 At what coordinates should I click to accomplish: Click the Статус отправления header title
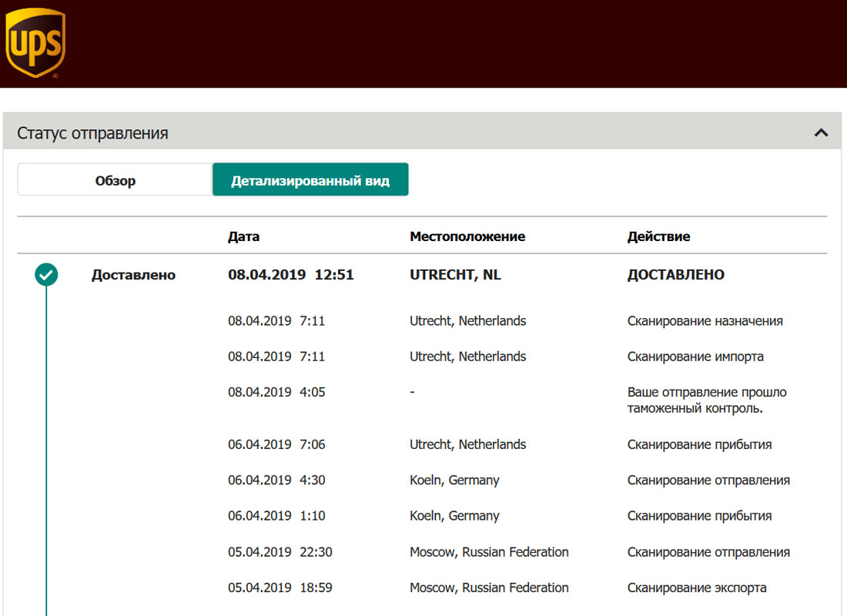click(92, 133)
